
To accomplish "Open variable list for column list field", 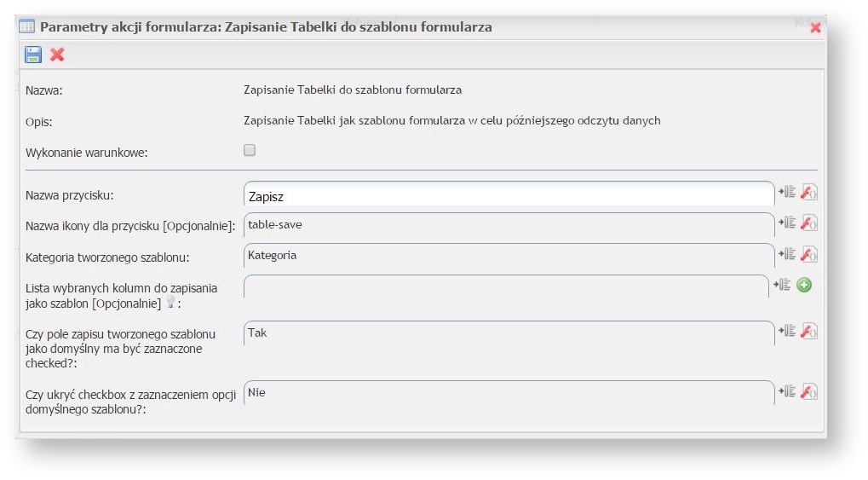I will tap(782, 285).
